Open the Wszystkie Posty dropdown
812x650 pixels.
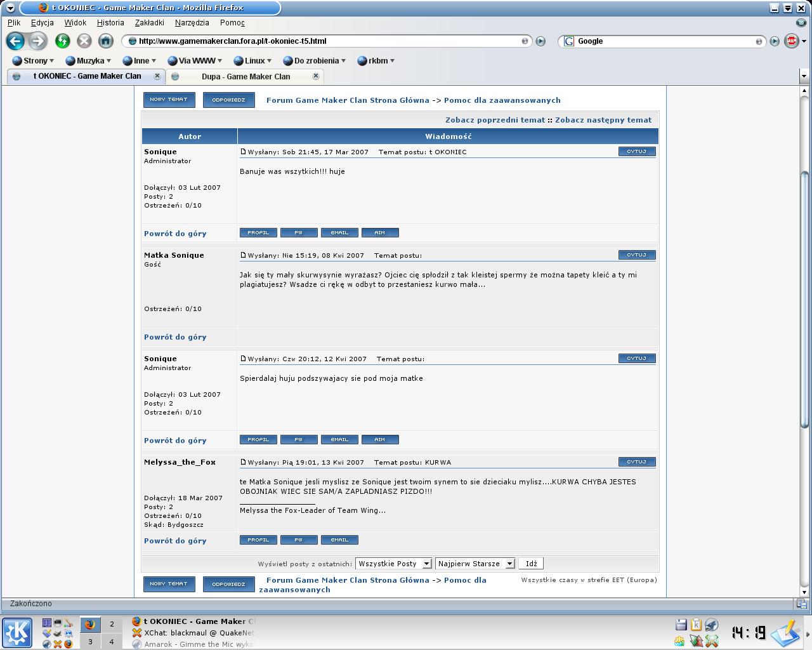tap(393, 564)
